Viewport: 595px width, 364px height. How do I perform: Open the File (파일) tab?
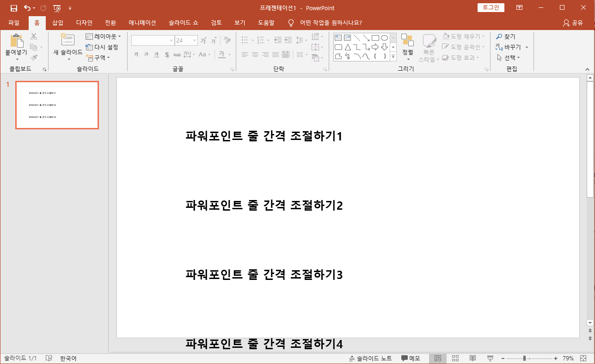[14, 23]
